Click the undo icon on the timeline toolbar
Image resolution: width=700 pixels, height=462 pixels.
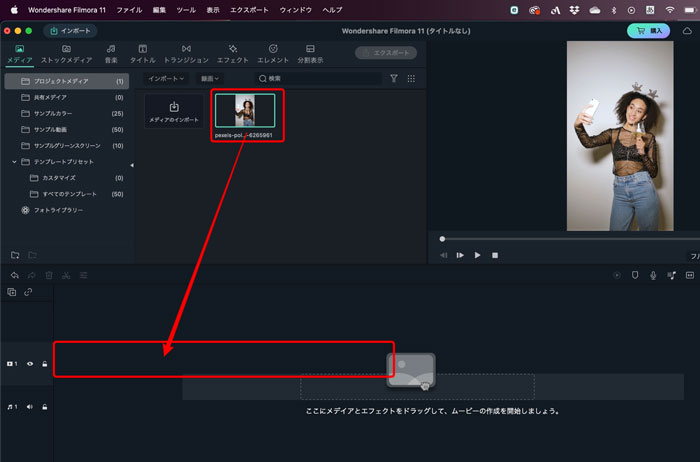click(15, 275)
